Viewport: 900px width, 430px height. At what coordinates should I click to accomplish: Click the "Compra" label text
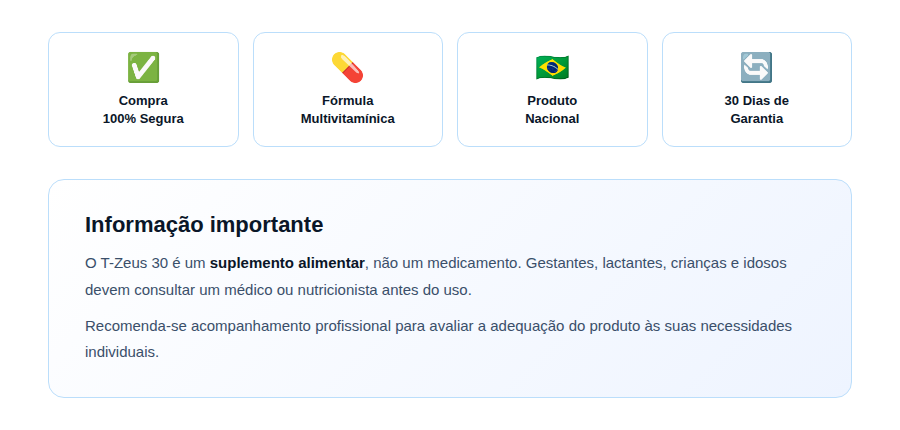(143, 101)
